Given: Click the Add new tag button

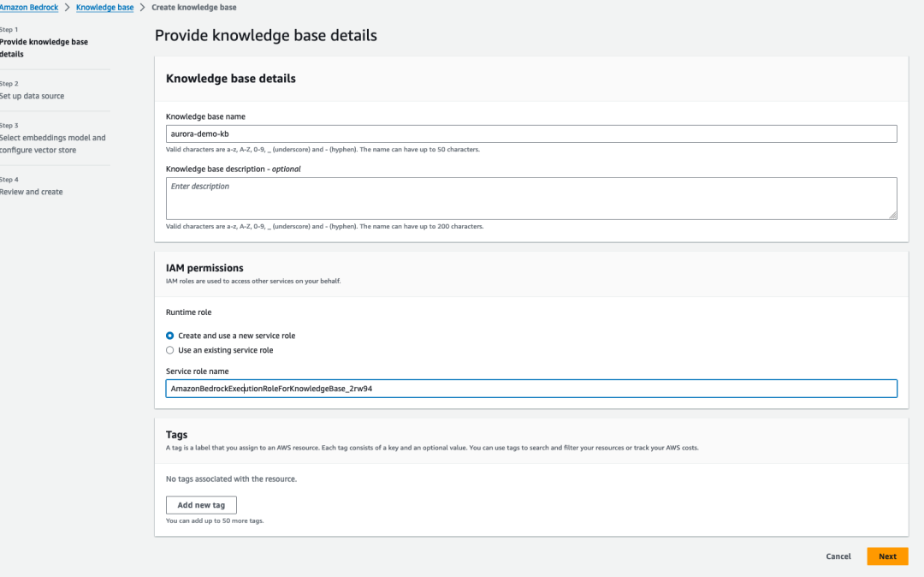Looking at the screenshot, I should [201, 505].
